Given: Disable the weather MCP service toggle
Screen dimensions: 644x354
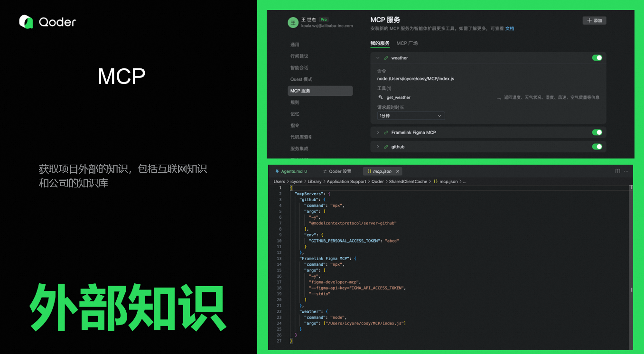Looking at the screenshot, I should tap(597, 58).
